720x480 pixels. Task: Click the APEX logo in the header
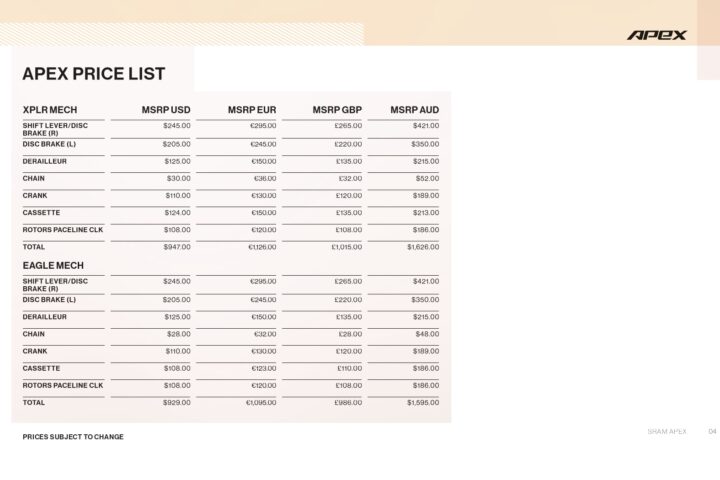click(x=657, y=35)
